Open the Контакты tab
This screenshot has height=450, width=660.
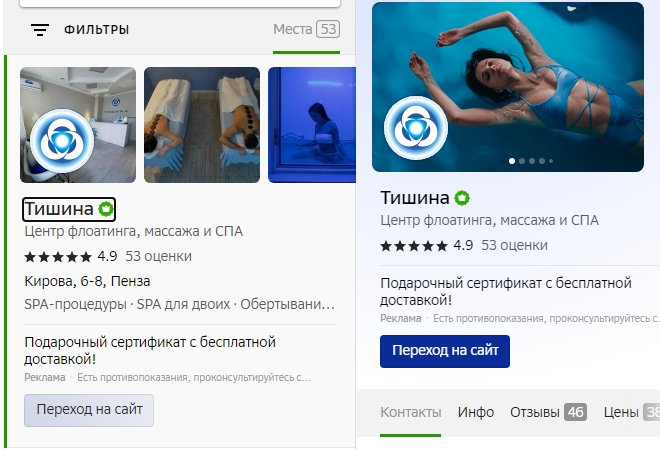click(410, 412)
